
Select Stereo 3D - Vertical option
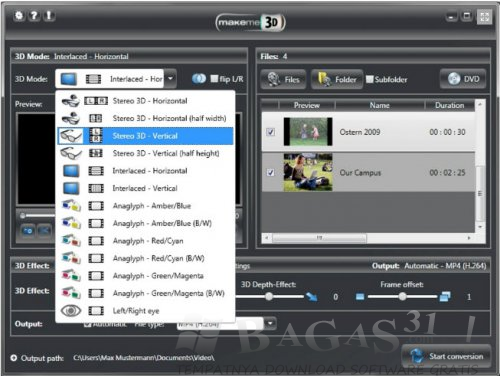tap(146, 136)
